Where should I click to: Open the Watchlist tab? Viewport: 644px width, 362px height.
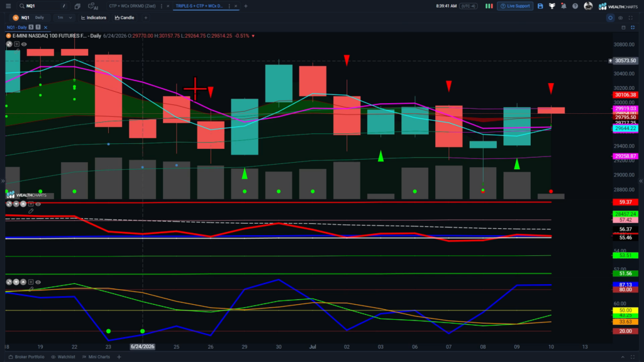click(x=64, y=357)
